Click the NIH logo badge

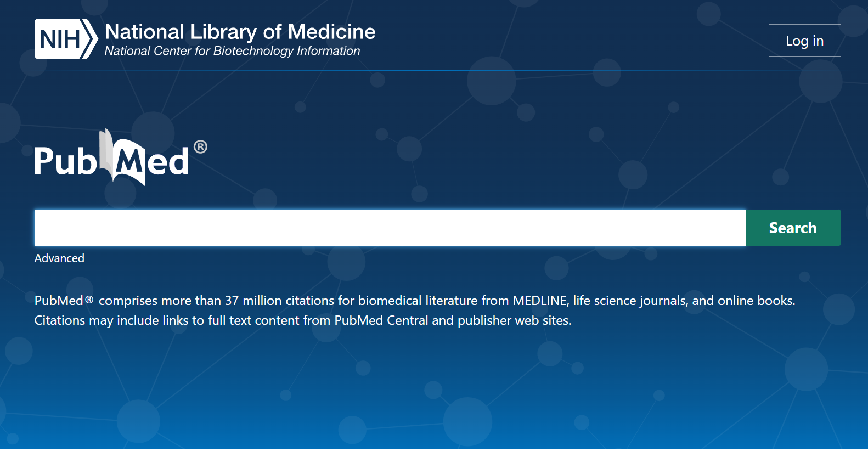coord(66,39)
